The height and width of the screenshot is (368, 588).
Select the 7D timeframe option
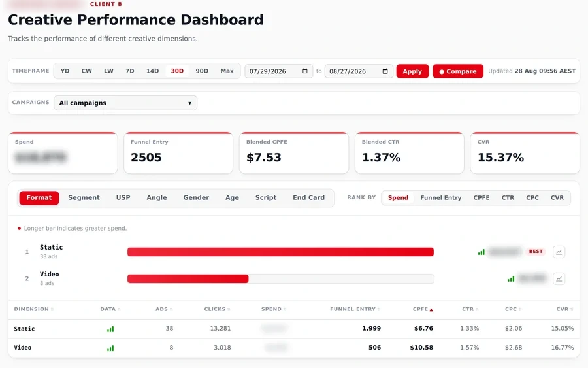click(x=130, y=71)
